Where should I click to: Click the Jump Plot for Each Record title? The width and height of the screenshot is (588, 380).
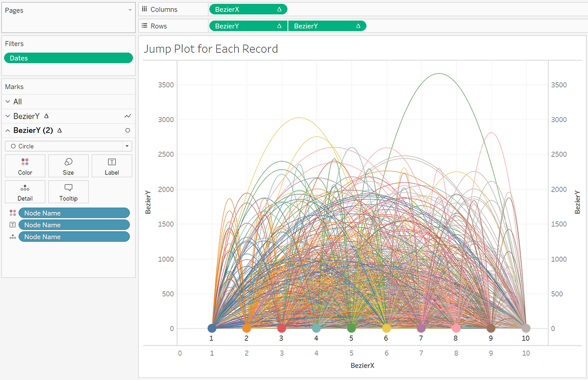pyautogui.click(x=211, y=49)
